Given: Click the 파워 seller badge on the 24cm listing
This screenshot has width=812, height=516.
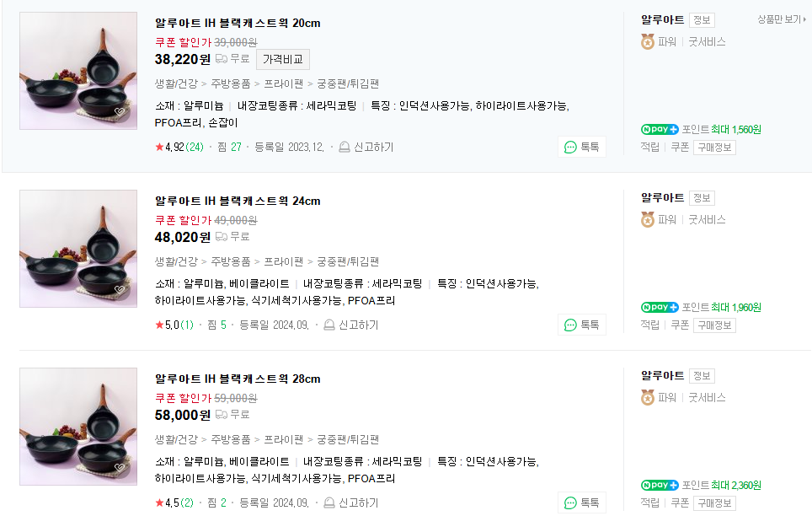Looking at the screenshot, I should tap(648, 220).
